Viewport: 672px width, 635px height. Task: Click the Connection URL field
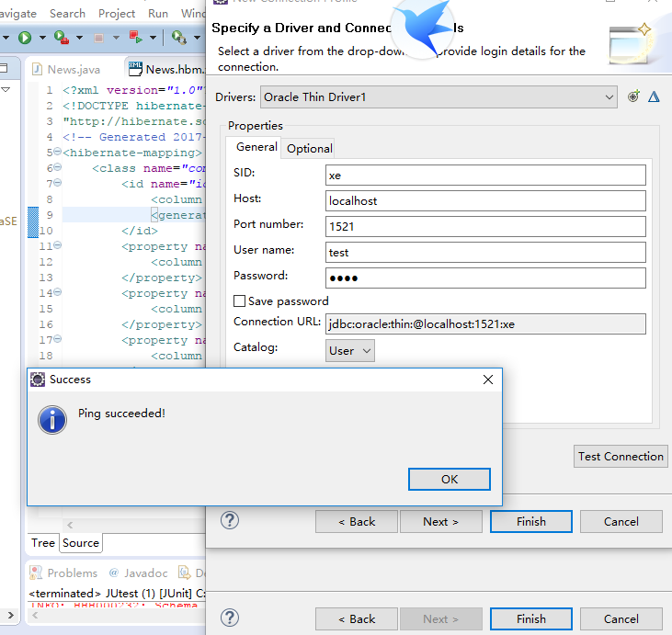(x=485, y=323)
